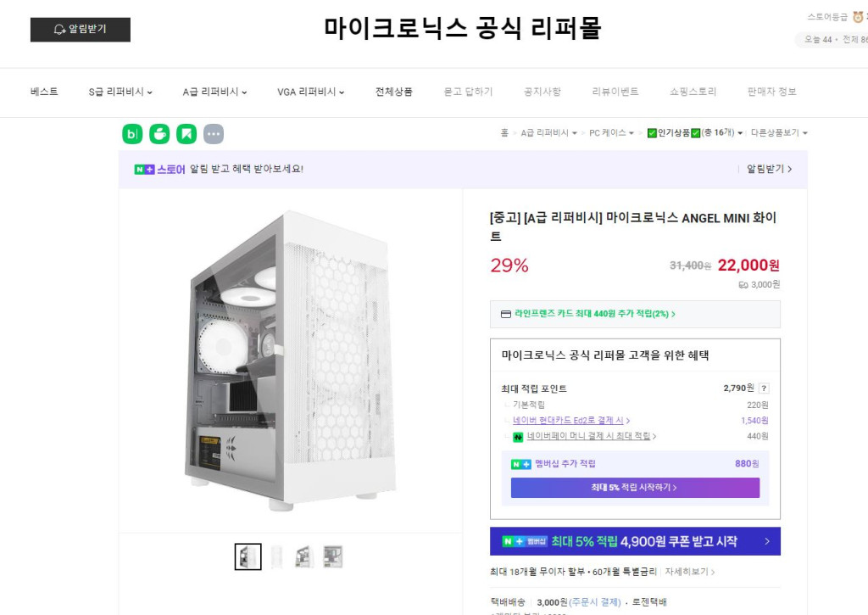Expand the S급 리퍼비시 menu
The width and height of the screenshot is (868, 615).
(120, 92)
